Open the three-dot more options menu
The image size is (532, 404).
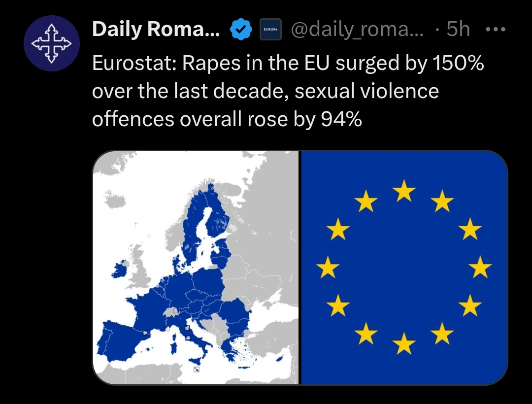(496, 30)
